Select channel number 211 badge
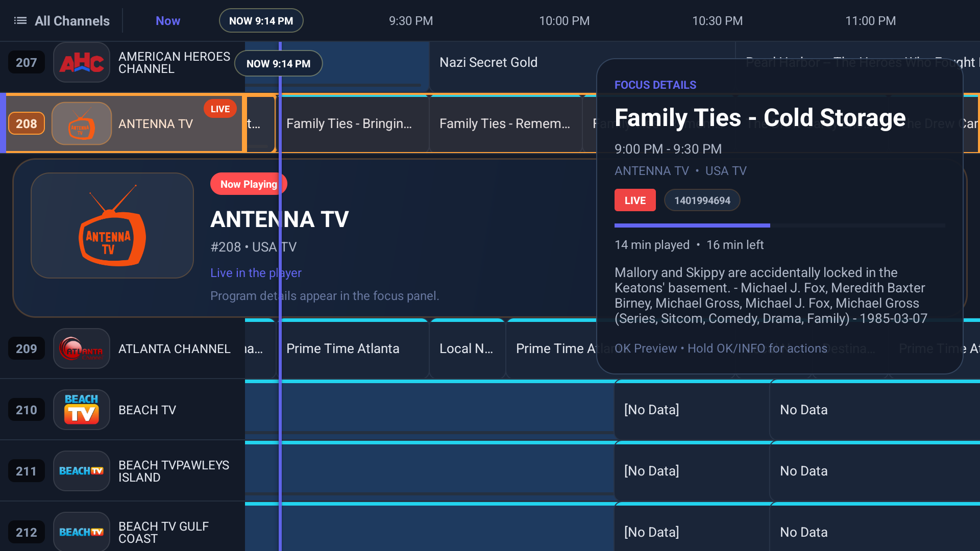The width and height of the screenshot is (980, 551). click(27, 471)
